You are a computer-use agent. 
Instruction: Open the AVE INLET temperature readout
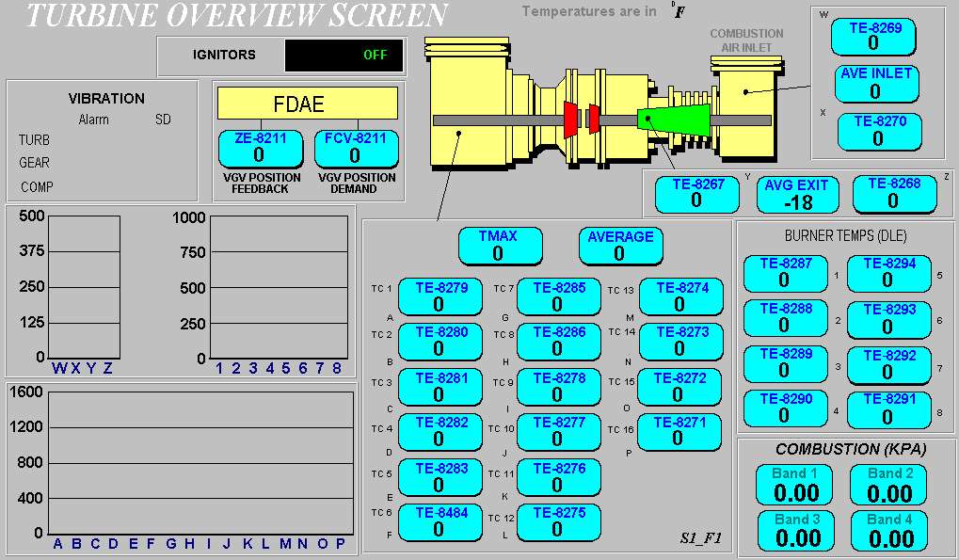(876, 84)
